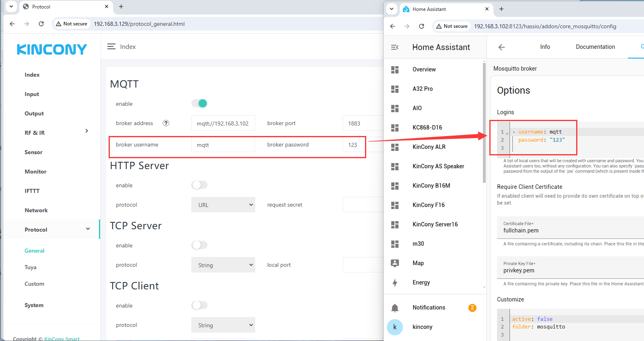Open TCP Server protocol String dropdown
Viewport: 644px width, 341px height.
pos(223,265)
